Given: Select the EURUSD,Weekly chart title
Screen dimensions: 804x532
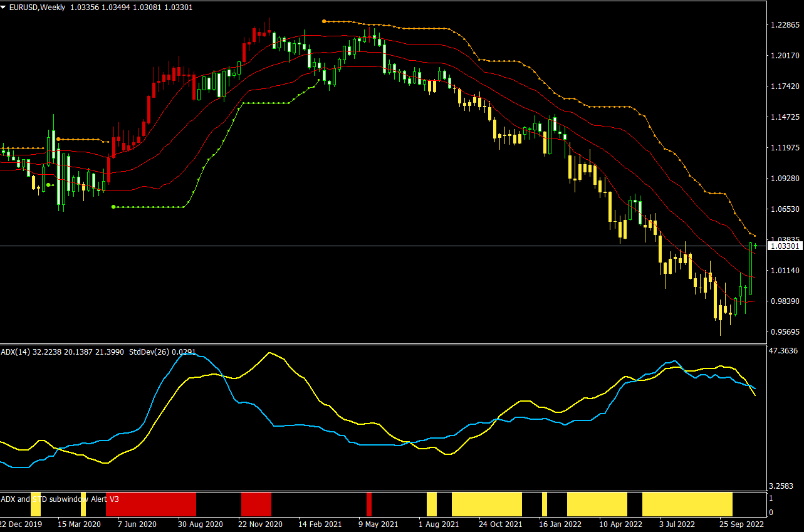Looking at the screenshot, I should tap(36, 7).
